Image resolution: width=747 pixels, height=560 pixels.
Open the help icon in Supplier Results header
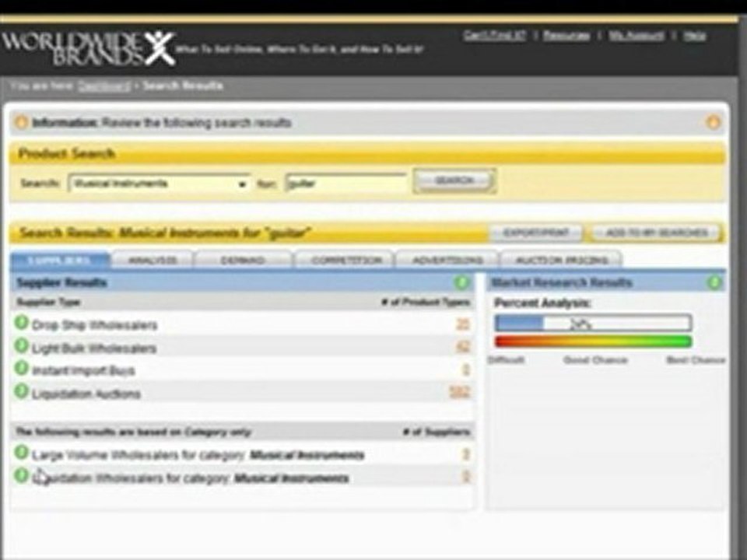pyautogui.click(x=461, y=282)
